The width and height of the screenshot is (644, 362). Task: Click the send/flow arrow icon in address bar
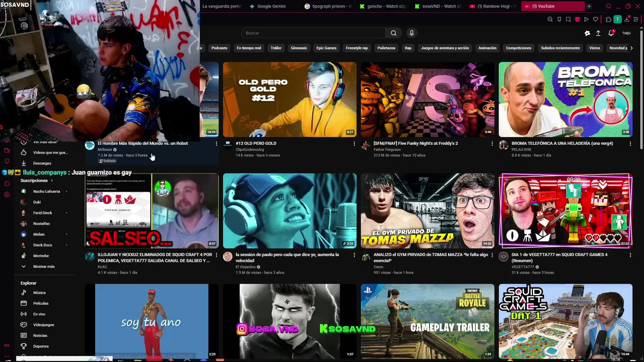tap(586, 20)
